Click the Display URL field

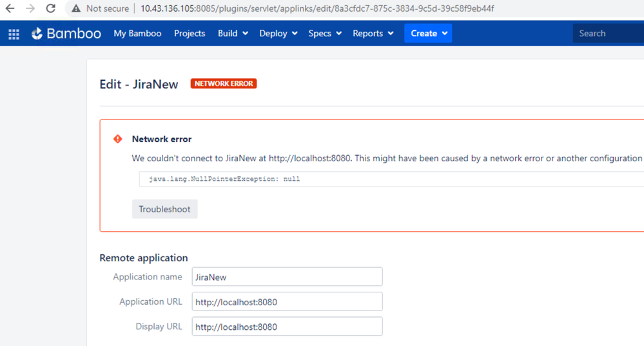click(287, 326)
